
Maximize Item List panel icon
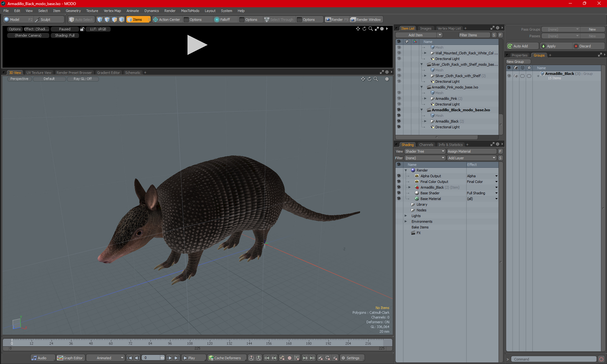click(492, 28)
